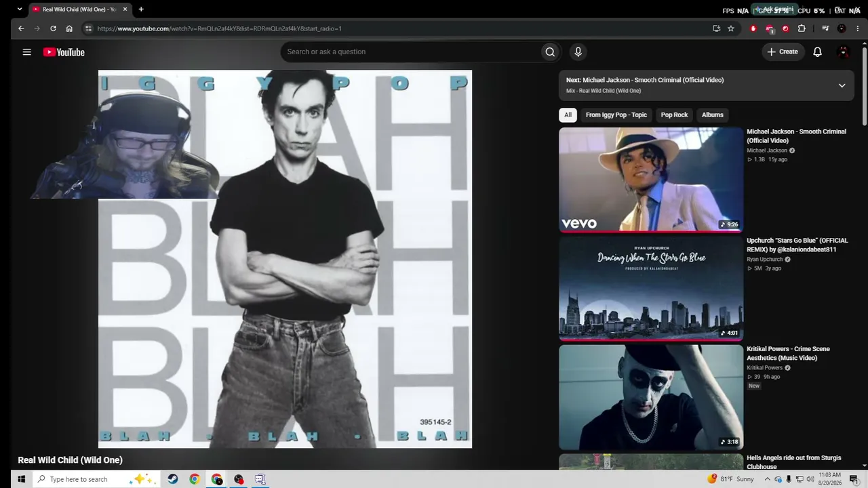Open the Extensions puzzle icon
This screenshot has height=488, width=868.
[x=802, y=28]
